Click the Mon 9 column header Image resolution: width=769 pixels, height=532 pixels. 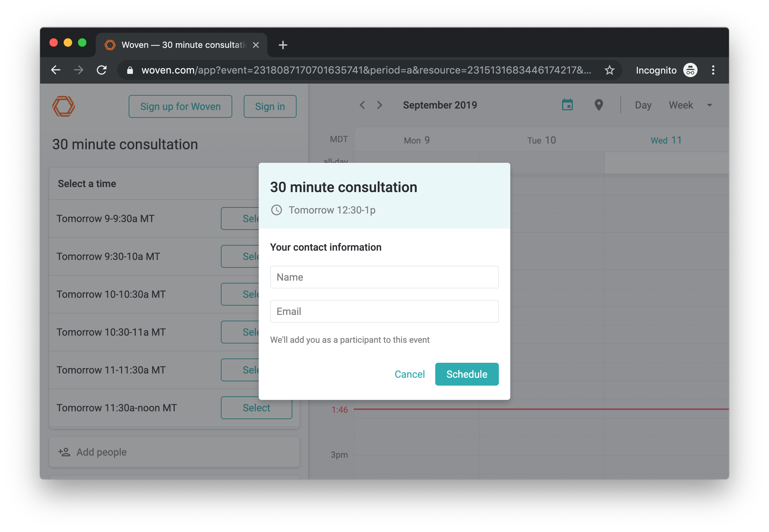(x=417, y=140)
